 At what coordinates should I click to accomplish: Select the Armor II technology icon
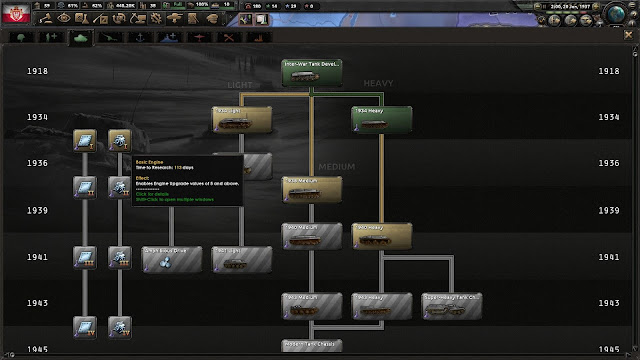85,187
